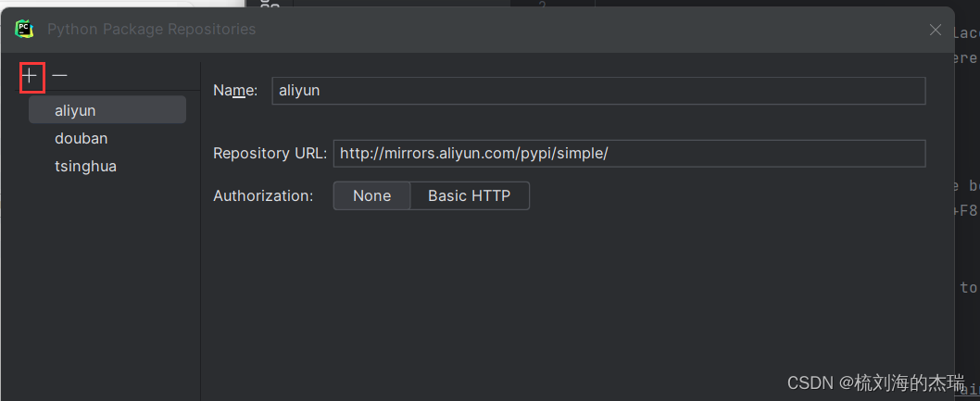Edit the Name field containing aliyun

[598, 91]
